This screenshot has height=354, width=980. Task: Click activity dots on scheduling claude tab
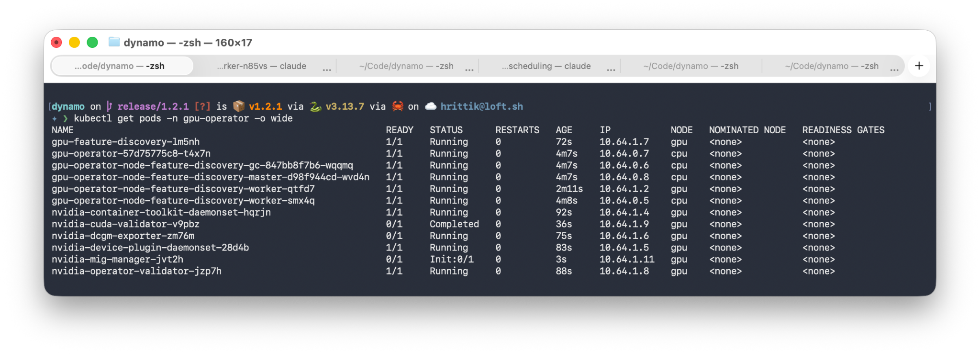tap(611, 70)
